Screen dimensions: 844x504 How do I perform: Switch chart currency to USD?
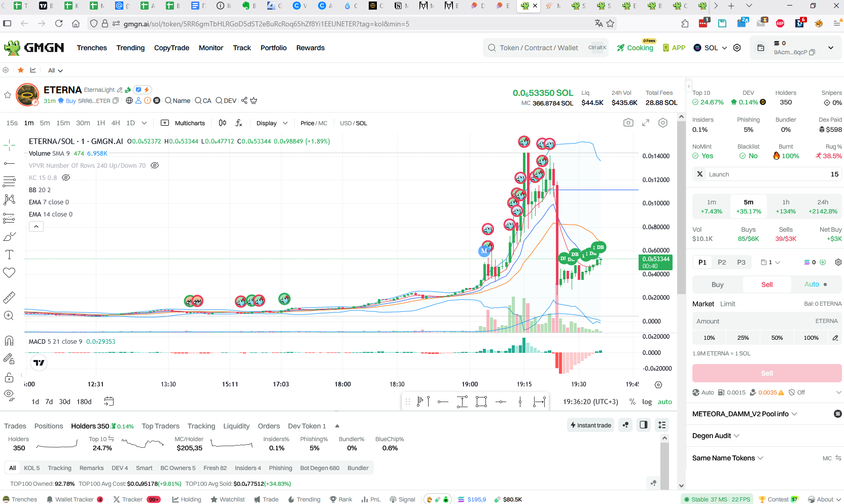click(346, 123)
